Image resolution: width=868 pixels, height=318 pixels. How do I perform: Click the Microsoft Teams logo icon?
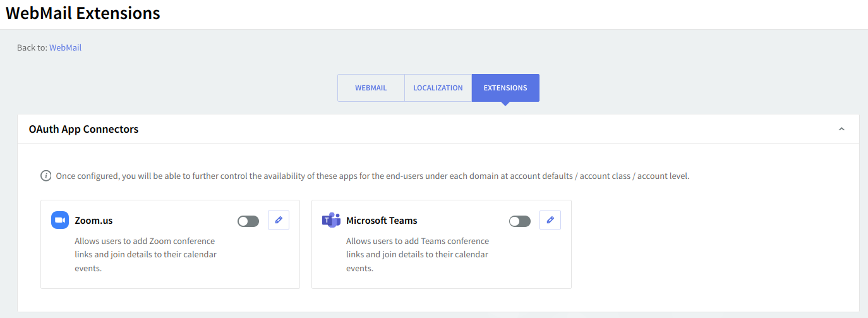[331, 220]
